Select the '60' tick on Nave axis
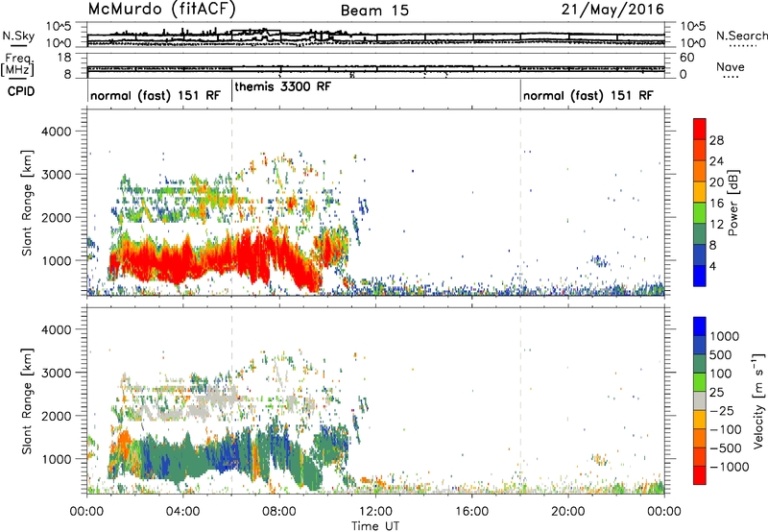The width and height of the screenshot is (768, 532). [687, 58]
